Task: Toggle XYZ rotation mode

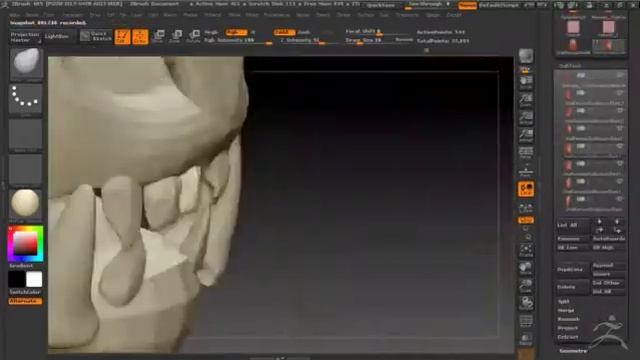Action: pos(526,220)
